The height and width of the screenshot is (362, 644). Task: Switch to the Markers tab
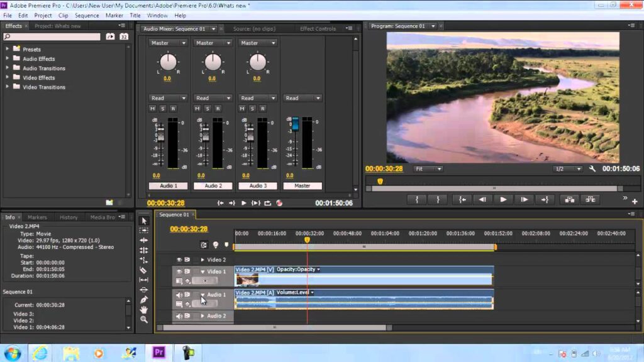[x=37, y=217]
